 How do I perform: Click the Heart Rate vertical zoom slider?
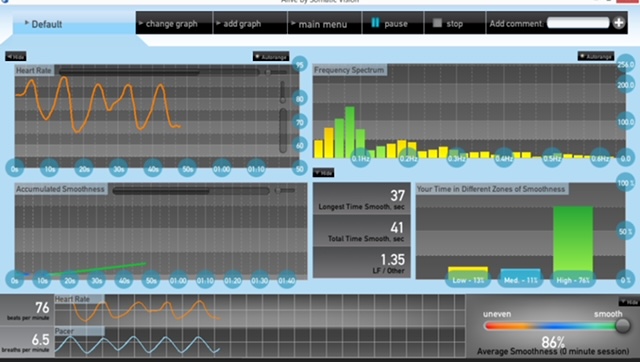[282, 92]
